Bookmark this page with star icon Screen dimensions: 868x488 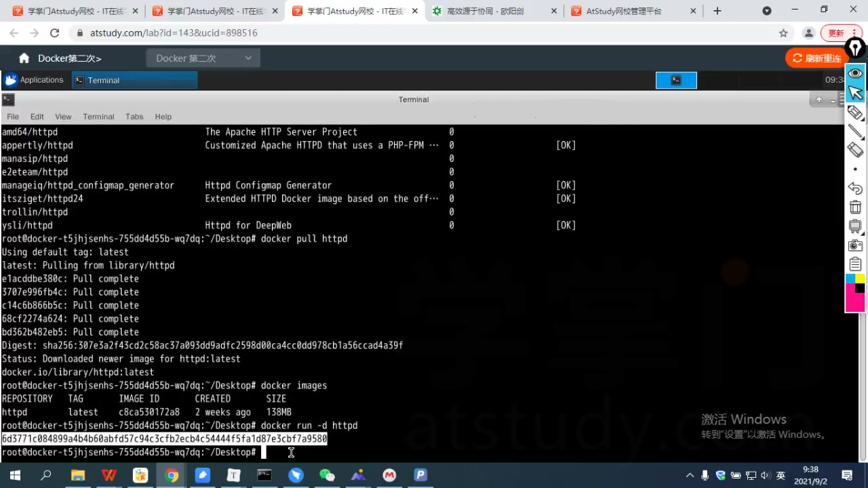pyautogui.click(x=783, y=33)
